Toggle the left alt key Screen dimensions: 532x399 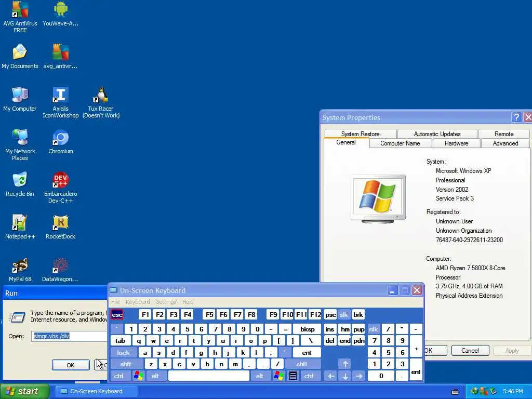point(155,376)
